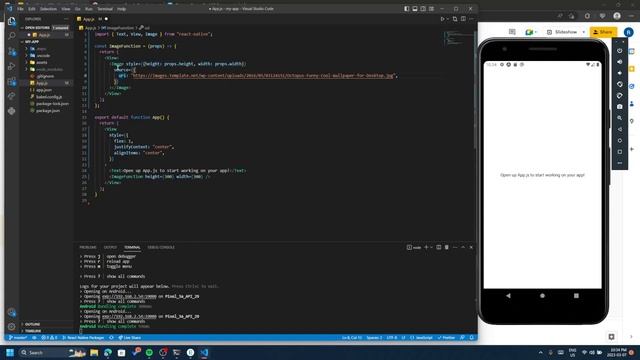Take emulator screenshot with camera icon
The width and height of the screenshot is (640, 360).
(x=620, y=107)
